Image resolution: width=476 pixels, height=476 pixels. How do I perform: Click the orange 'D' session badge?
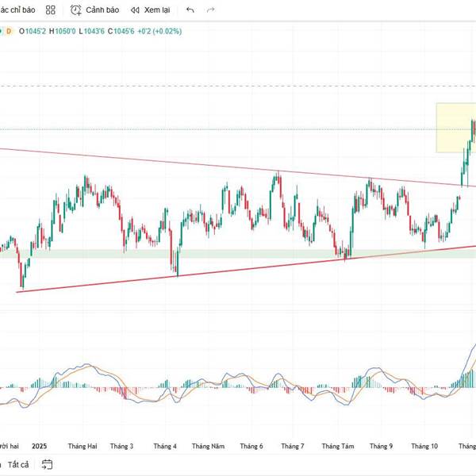(x=9, y=31)
